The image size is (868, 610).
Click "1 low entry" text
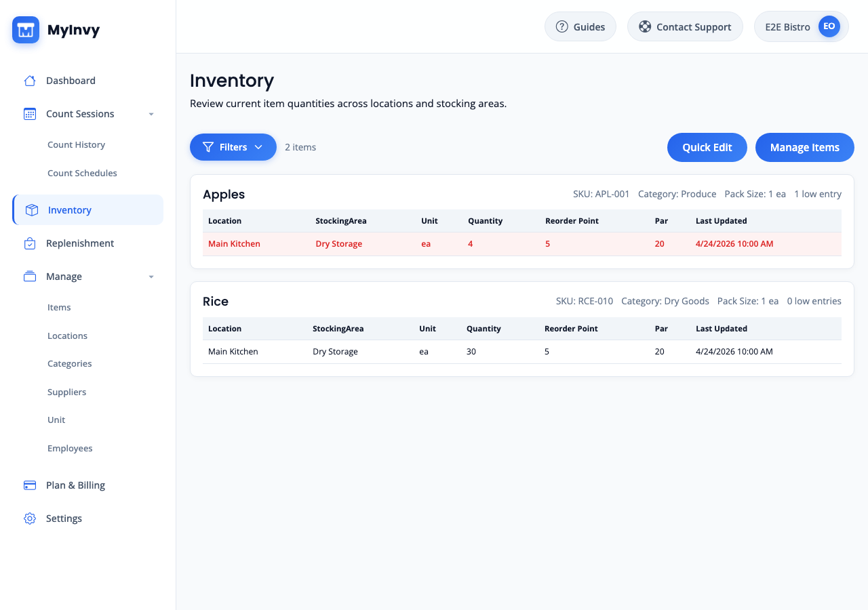pyautogui.click(x=818, y=194)
